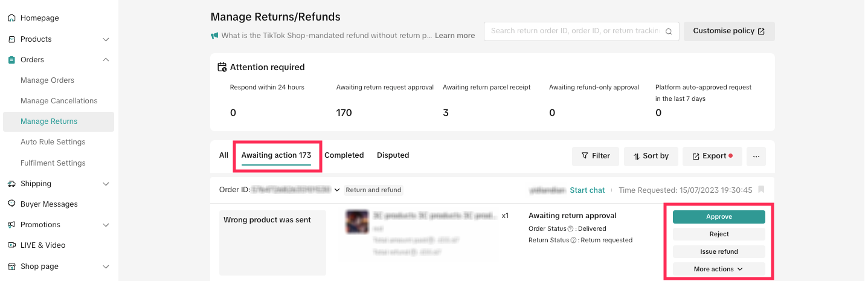The image size is (868, 281).
Task: Focus the return order ID search field
Action: click(574, 31)
